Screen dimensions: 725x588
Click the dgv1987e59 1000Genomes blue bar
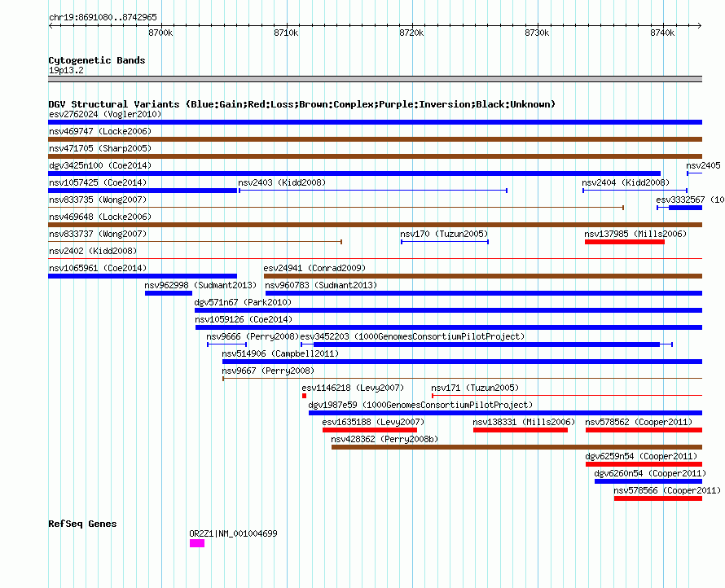505,413
